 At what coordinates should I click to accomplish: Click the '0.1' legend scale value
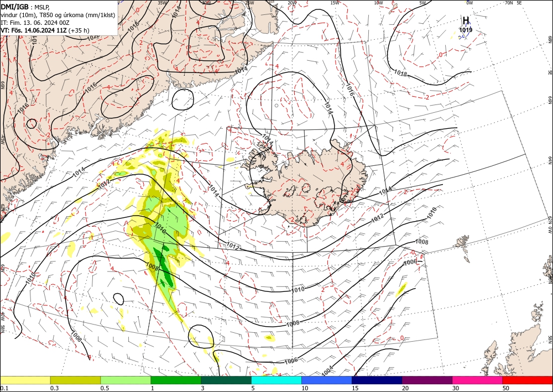click(x=3, y=388)
